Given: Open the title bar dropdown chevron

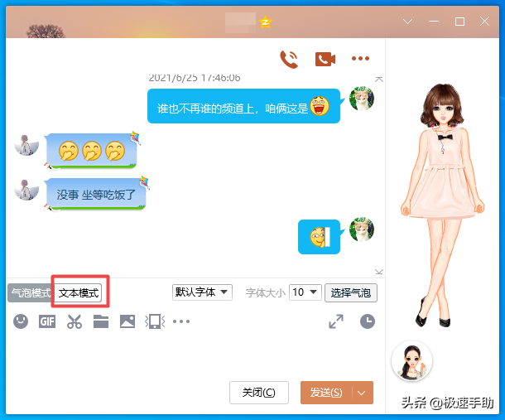Looking at the screenshot, I should coord(408,22).
